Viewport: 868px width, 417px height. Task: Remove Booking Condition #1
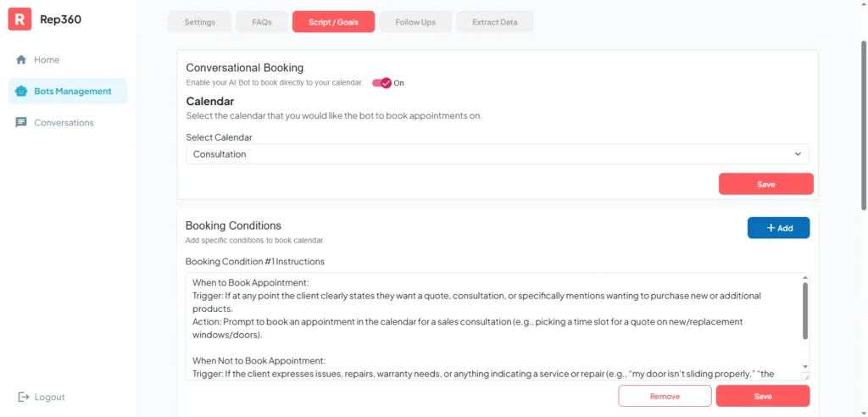point(665,396)
